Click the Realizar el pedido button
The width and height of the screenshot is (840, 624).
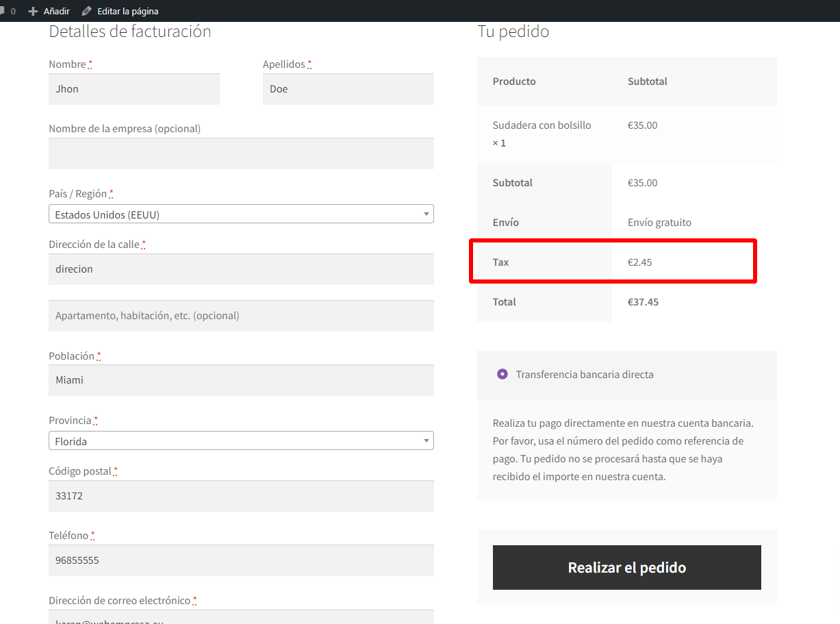627,567
